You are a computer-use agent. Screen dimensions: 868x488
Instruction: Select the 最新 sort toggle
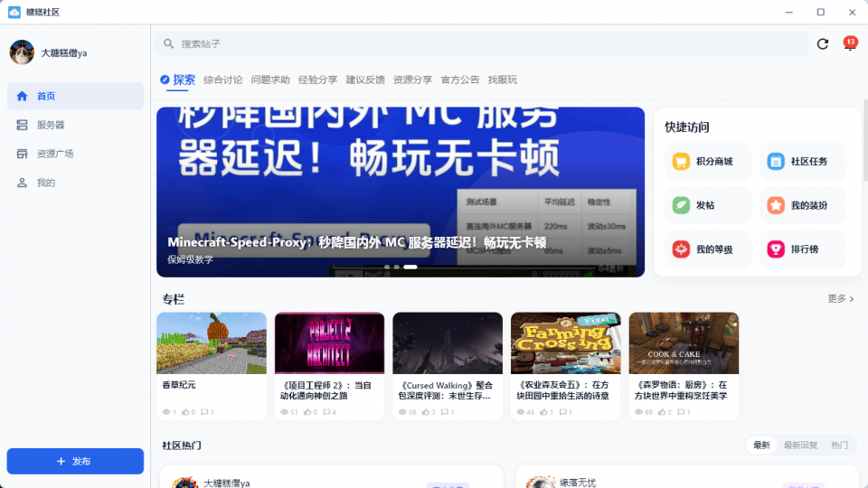761,446
